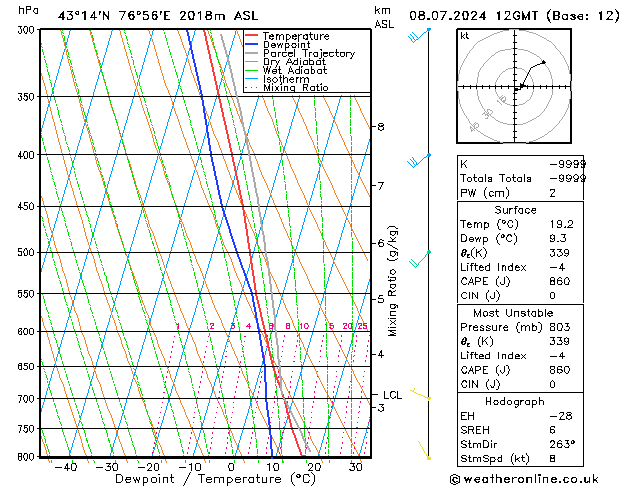Click the 300 hPa pressure axis label
This screenshot has height=486, width=629.
(28, 30)
